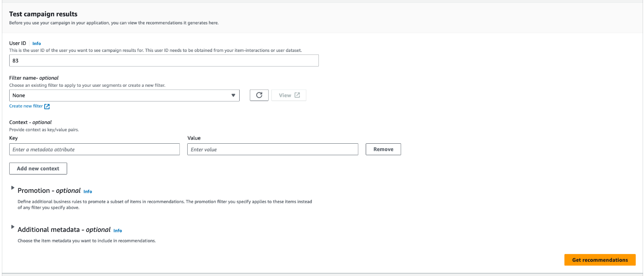Open the Info link beside Additional metadata

pos(118,231)
